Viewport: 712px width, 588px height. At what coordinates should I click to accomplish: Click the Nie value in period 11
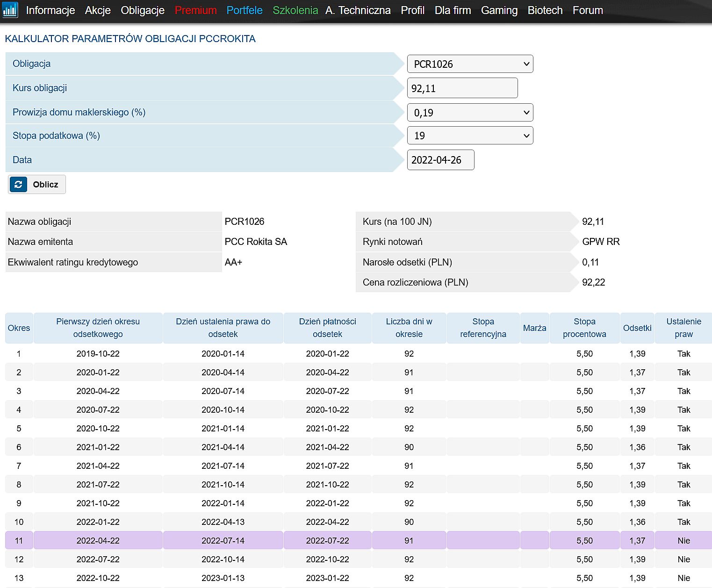[684, 541]
